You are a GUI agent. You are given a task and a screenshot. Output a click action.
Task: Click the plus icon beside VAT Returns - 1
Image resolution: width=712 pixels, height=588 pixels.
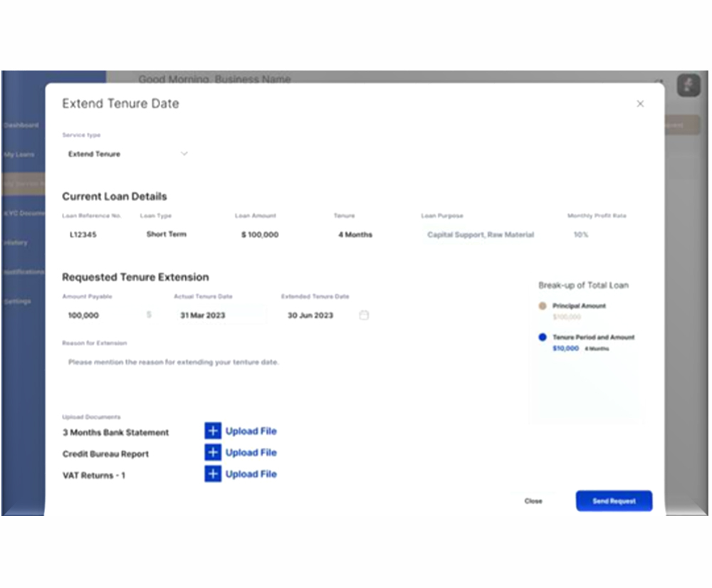pyautogui.click(x=213, y=474)
